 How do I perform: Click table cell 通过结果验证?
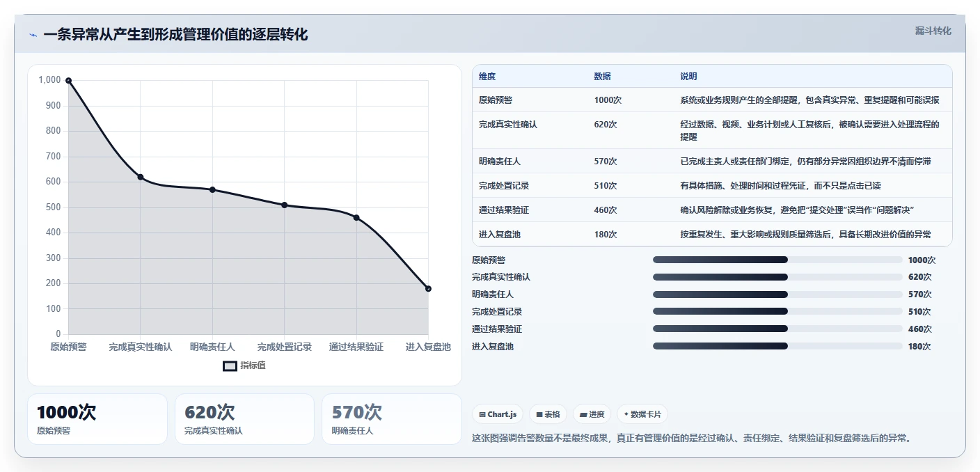tap(504, 210)
